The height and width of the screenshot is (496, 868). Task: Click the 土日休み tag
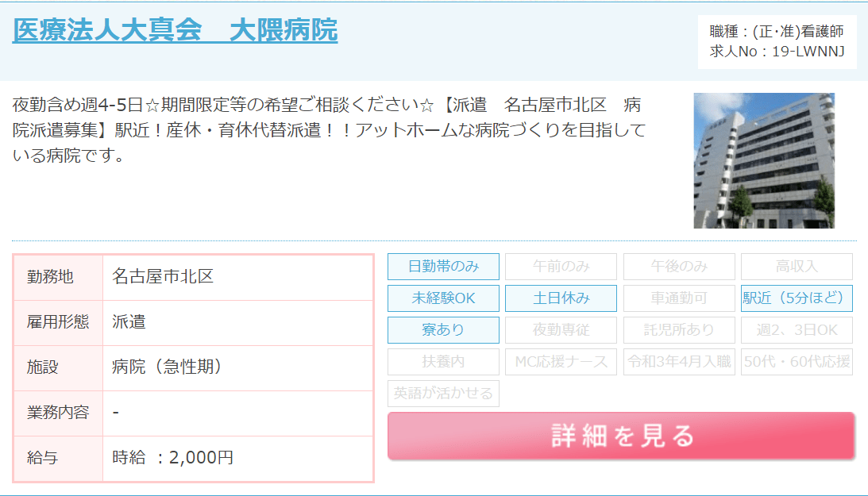tap(561, 298)
